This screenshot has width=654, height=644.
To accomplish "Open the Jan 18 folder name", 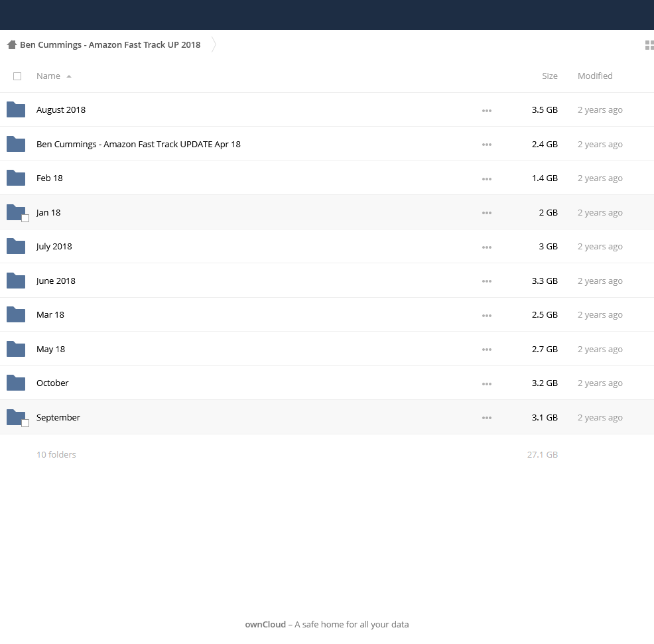I will coord(48,213).
